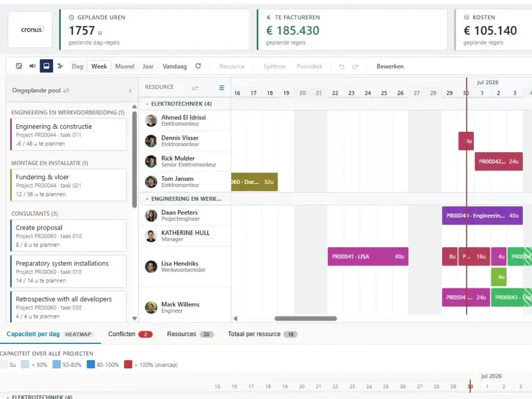Select the Engineering & constructie pool card

click(x=69, y=135)
